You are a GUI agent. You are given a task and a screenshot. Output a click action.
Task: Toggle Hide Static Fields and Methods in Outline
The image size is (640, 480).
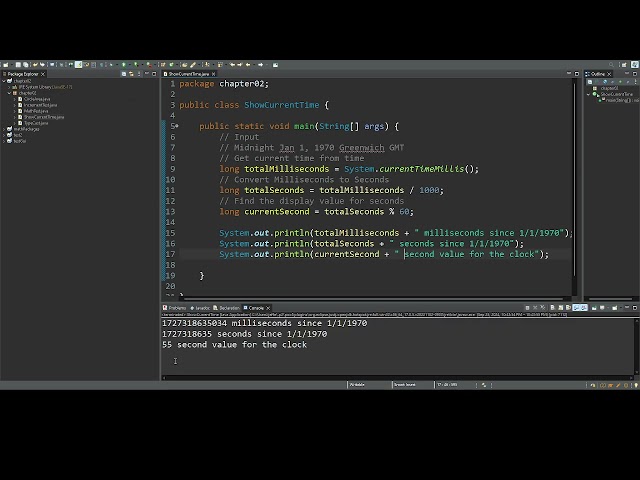[x=613, y=82]
